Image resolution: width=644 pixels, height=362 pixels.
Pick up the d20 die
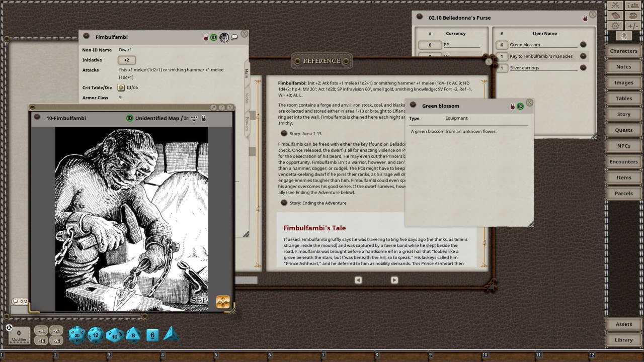click(x=77, y=335)
